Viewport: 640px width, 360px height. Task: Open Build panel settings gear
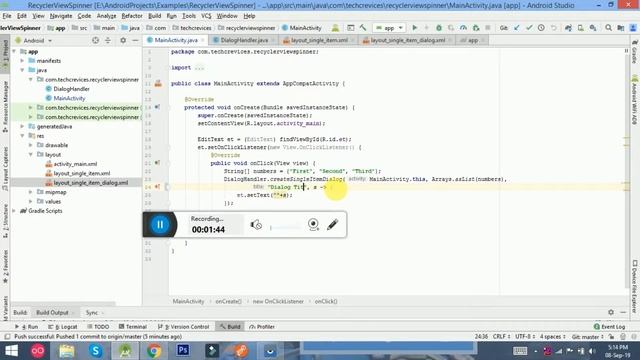point(611,312)
